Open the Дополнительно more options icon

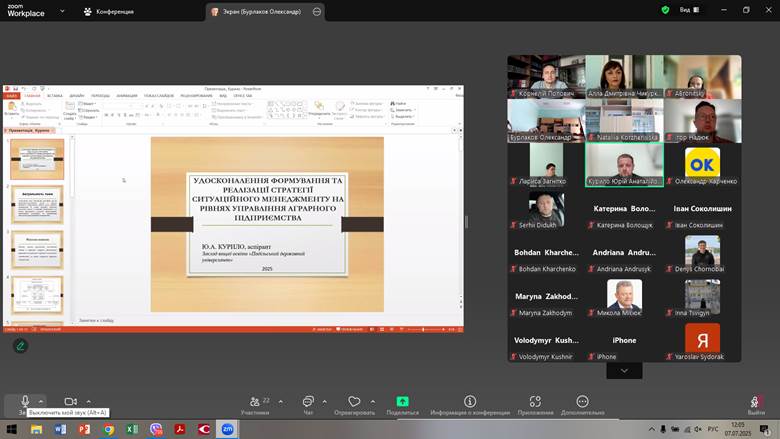click(x=582, y=404)
